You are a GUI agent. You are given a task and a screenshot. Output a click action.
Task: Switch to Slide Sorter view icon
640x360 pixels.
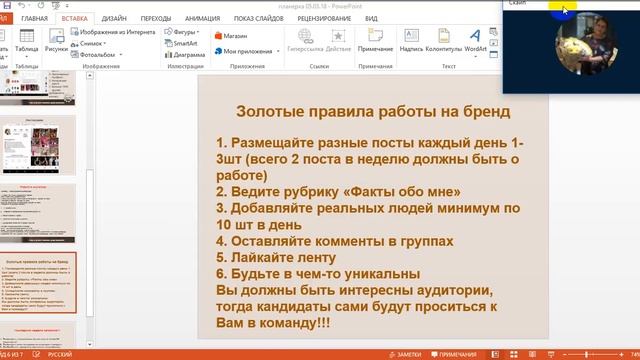pyautogui.click(x=514, y=354)
